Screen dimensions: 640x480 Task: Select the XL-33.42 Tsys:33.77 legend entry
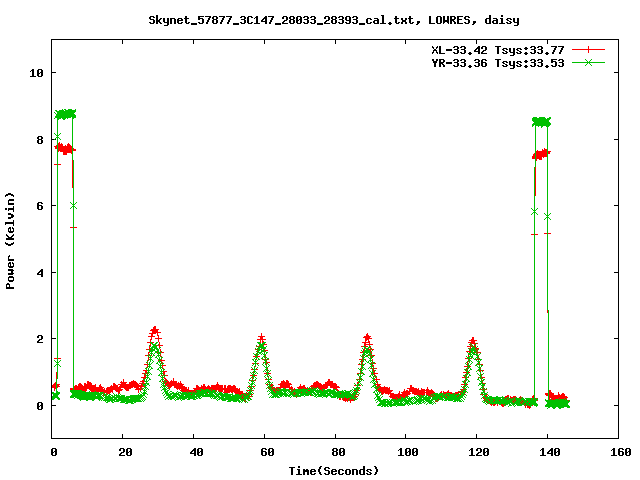(x=498, y=50)
